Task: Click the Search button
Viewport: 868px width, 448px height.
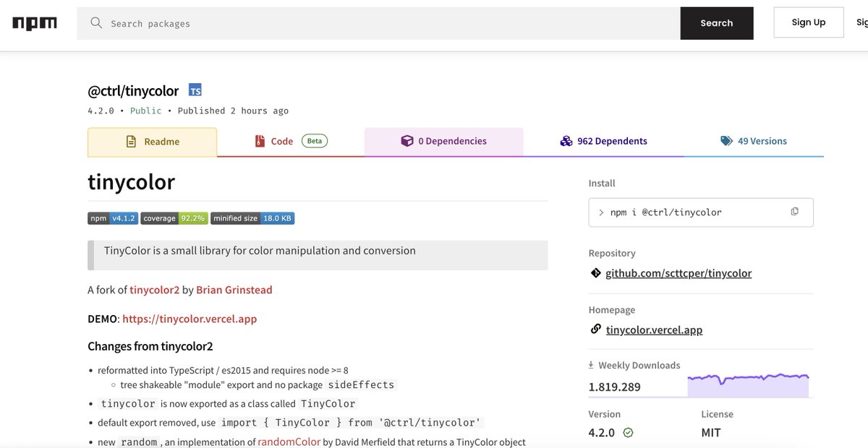Action: pos(717,23)
